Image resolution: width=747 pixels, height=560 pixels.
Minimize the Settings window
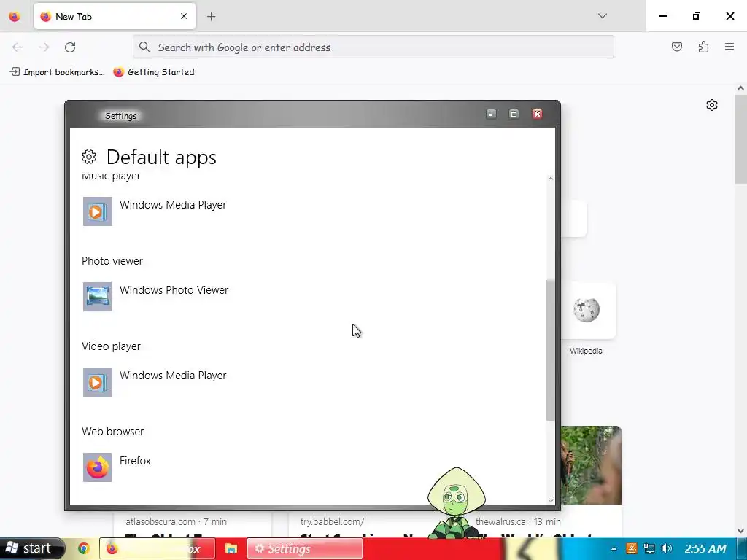[491, 114]
